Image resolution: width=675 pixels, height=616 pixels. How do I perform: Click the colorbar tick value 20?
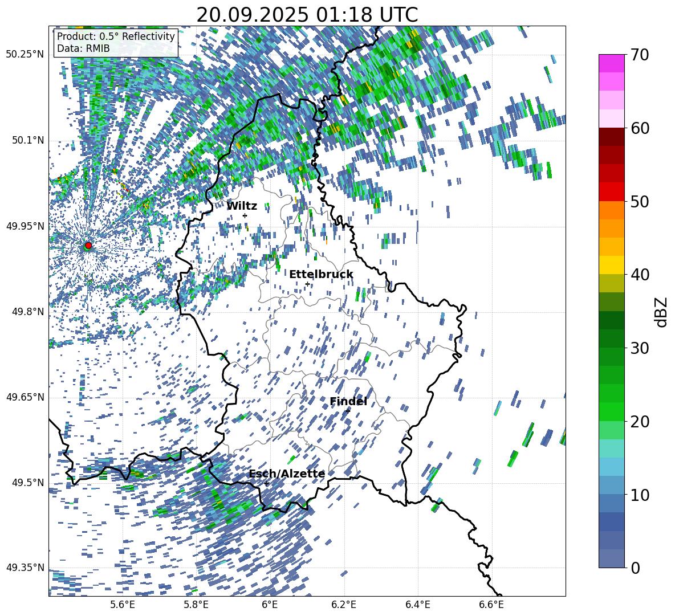639,422
